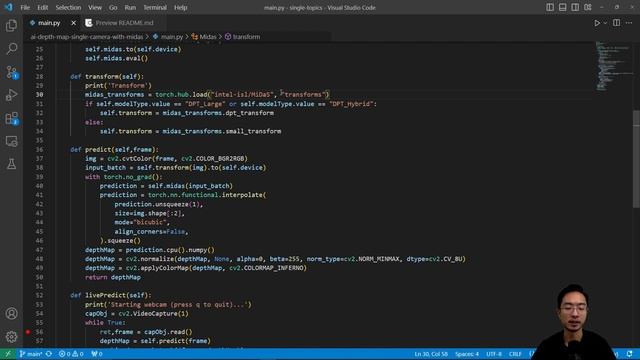Image resolution: width=640 pixels, height=360 pixels.
Task: Click 'def predict(self,frame):' on line 36
Action: [114, 149]
